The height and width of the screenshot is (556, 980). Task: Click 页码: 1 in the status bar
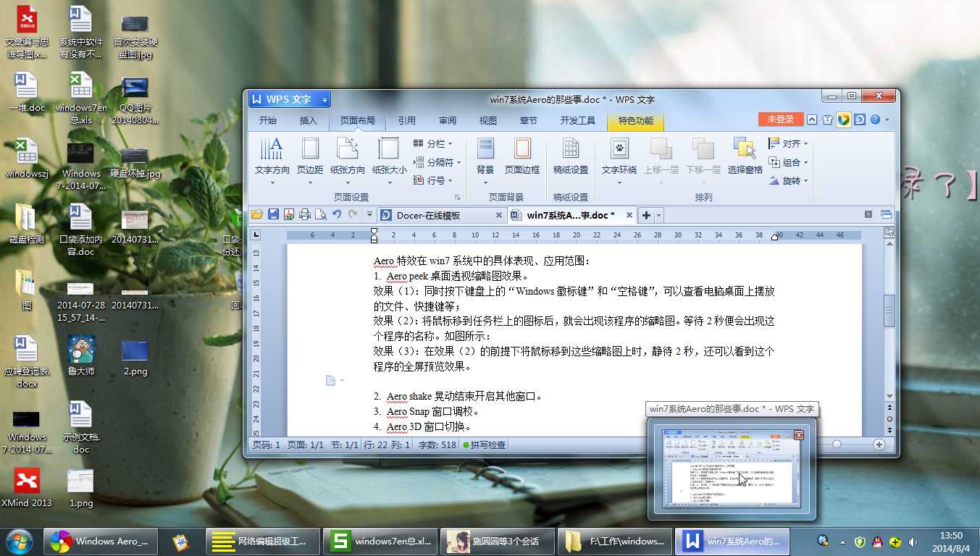click(267, 445)
